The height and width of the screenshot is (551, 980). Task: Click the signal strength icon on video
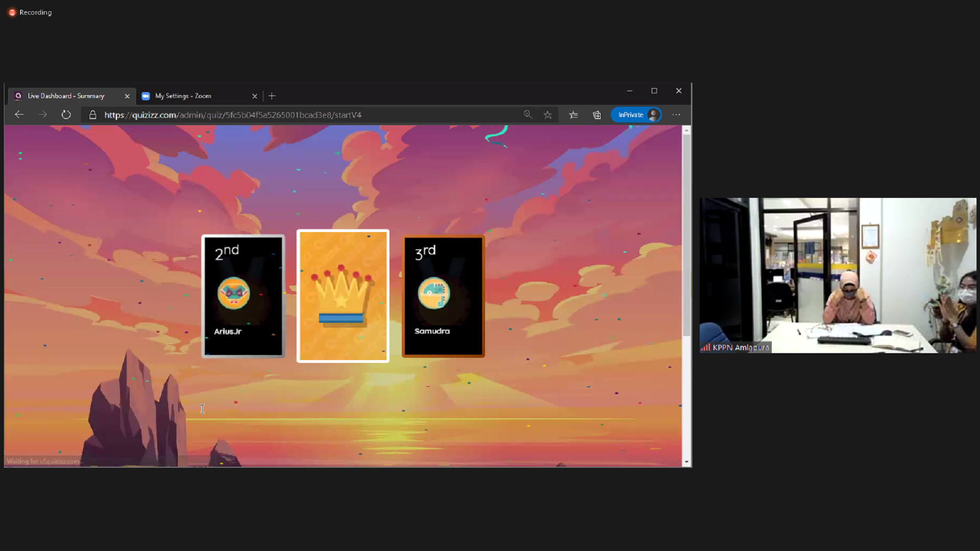coord(706,347)
